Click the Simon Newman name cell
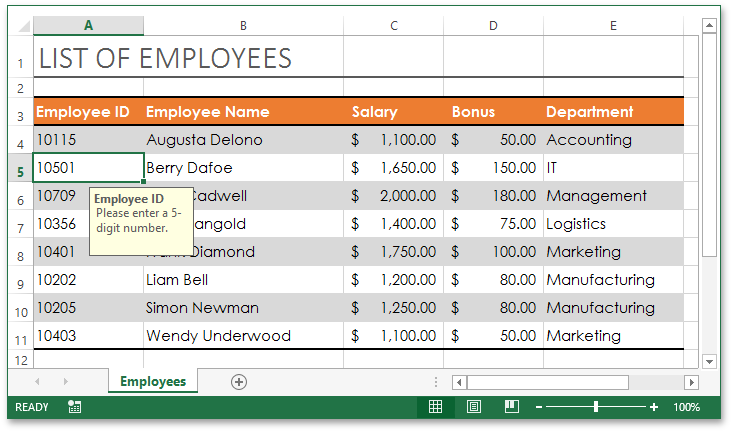This screenshot has height=434, width=734. pos(243,308)
